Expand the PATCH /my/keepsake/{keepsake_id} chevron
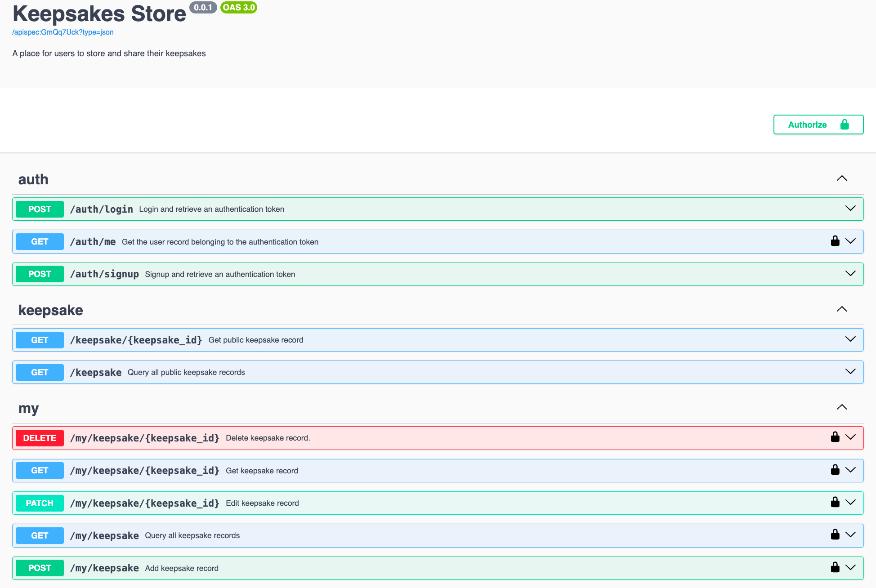The width and height of the screenshot is (876, 588). 850,503
